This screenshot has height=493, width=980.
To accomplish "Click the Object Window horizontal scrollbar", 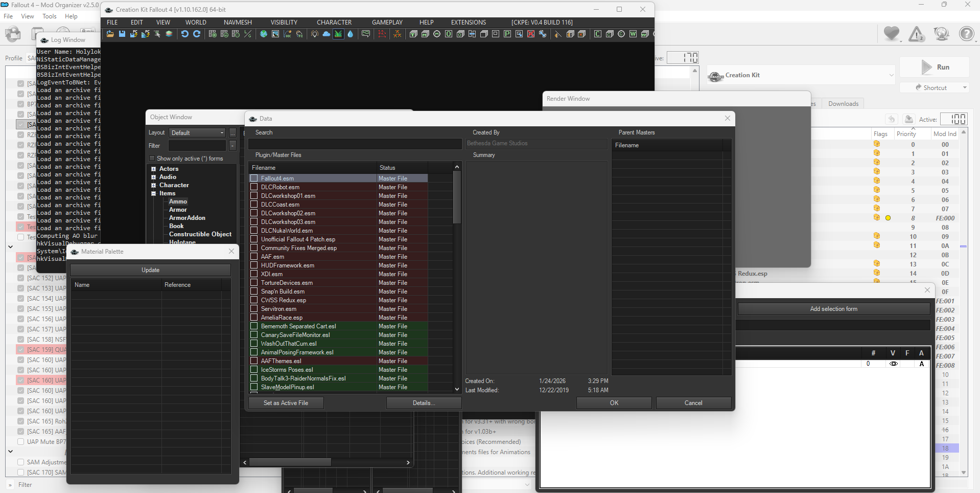I will (x=290, y=462).
